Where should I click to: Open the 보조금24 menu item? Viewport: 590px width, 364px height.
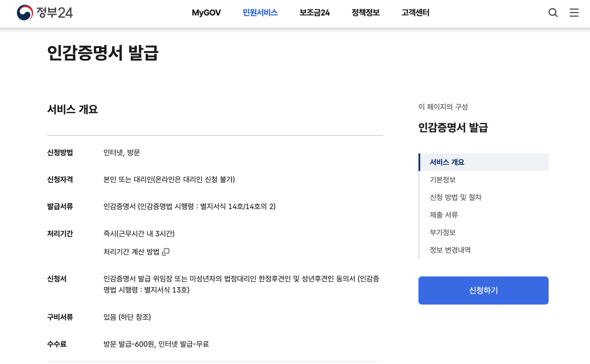click(x=314, y=13)
